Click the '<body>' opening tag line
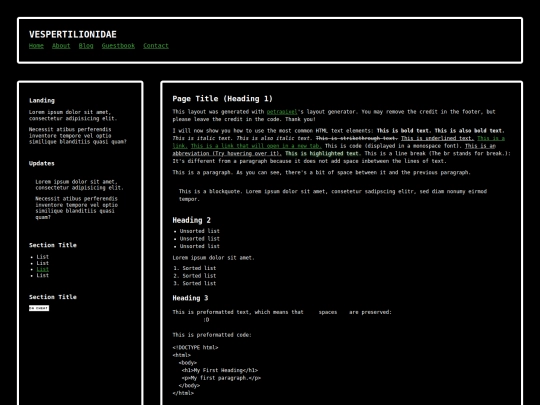Screen dimensions: 540x405 click(x=188, y=363)
